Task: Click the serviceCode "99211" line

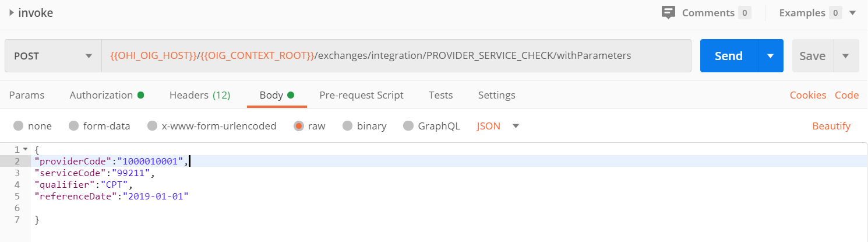Action: point(95,173)
